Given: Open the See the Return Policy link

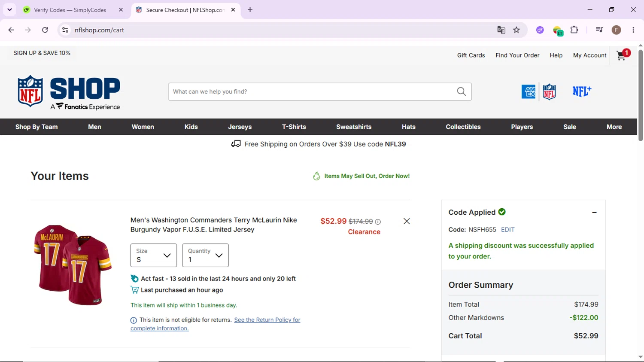Looking at the screenshot, I should click(216, 324).
